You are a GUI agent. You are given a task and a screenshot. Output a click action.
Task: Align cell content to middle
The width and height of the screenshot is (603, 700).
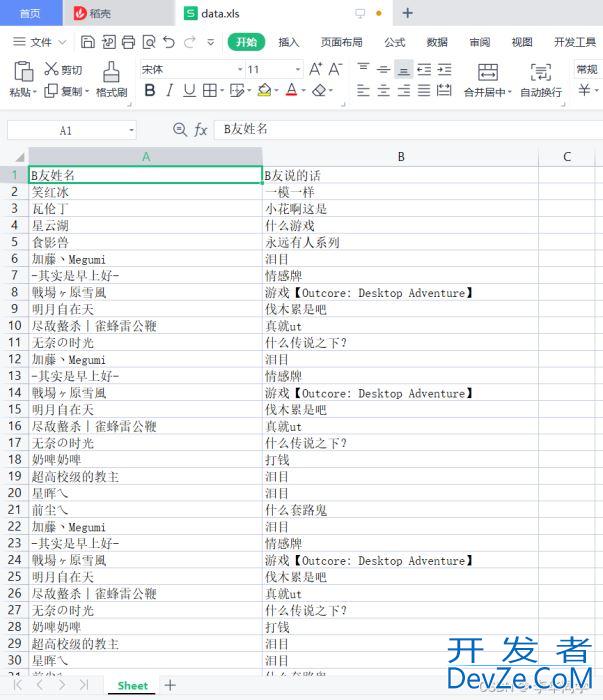[383, 69]
